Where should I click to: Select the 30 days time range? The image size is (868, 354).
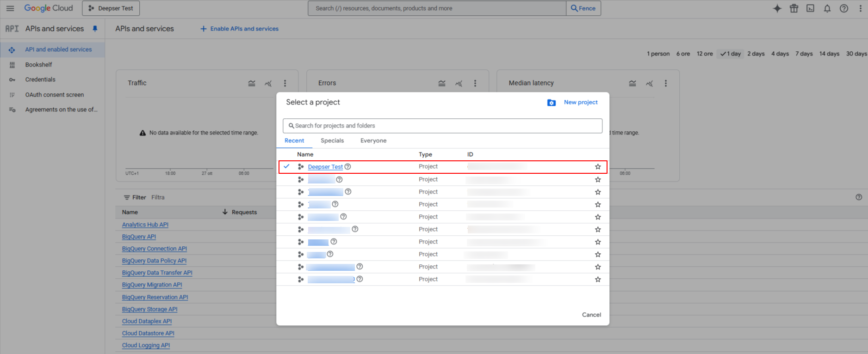pos(856,54)
